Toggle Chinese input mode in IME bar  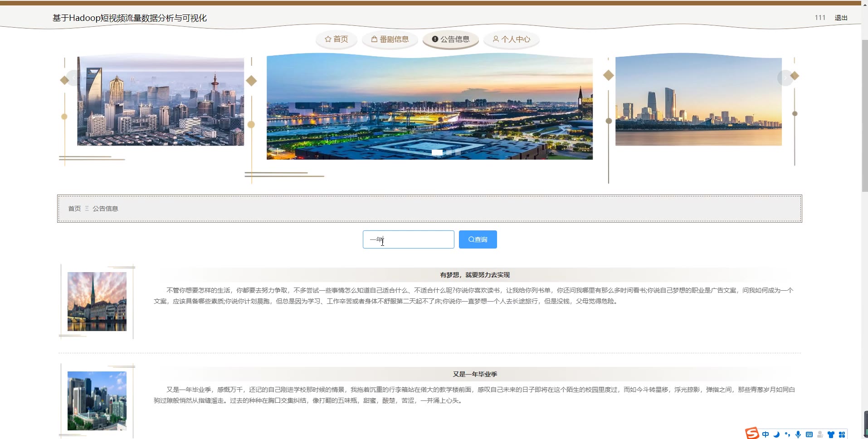point(766,434)
